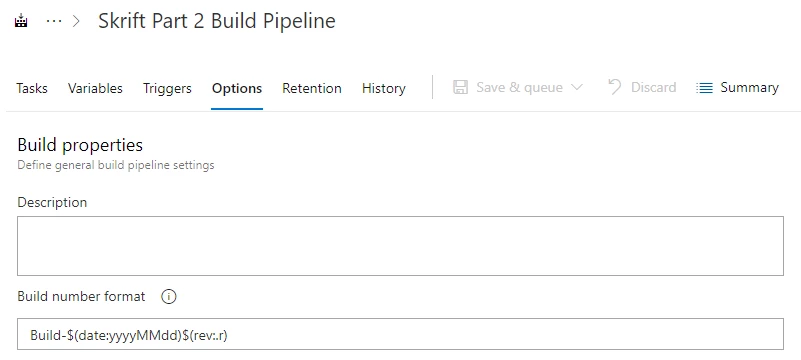Click the Summary list icon

(x=704, y=88)
